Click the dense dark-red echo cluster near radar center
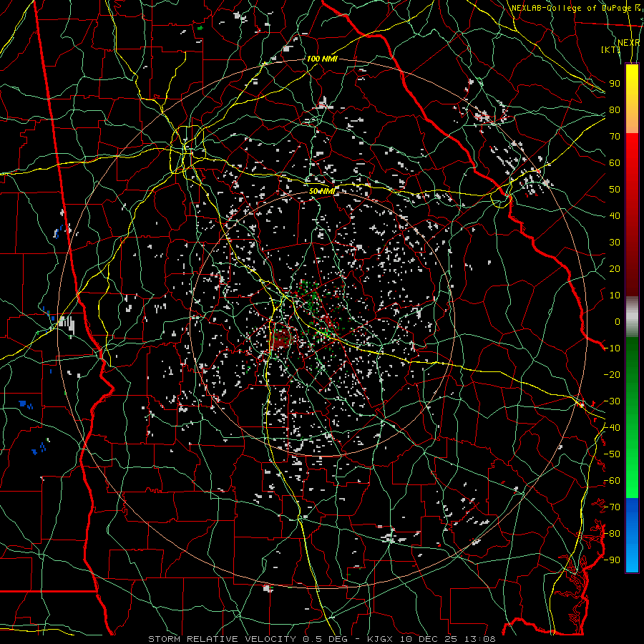 click(x=280, y=338)
